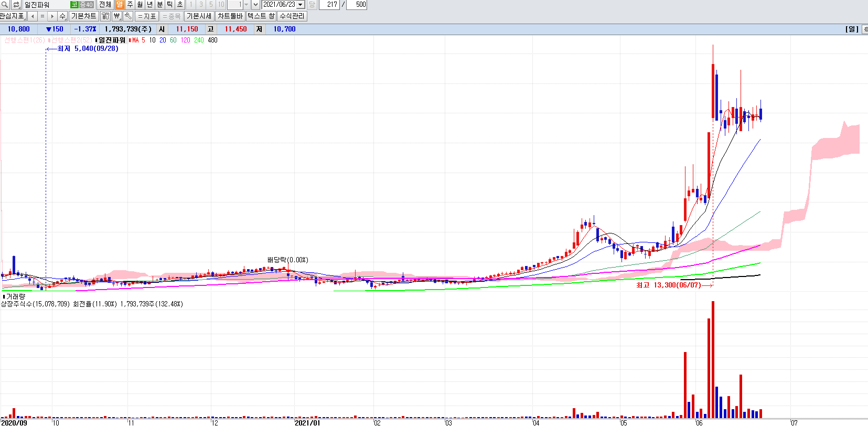Open the wrench configuration icon
The image size is (868, 426).
click(x=128, y=16)
